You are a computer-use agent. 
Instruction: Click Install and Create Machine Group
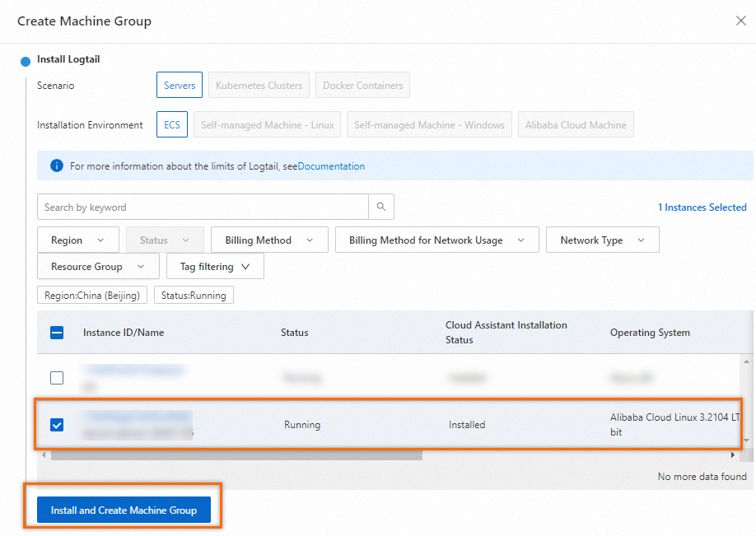124,510
